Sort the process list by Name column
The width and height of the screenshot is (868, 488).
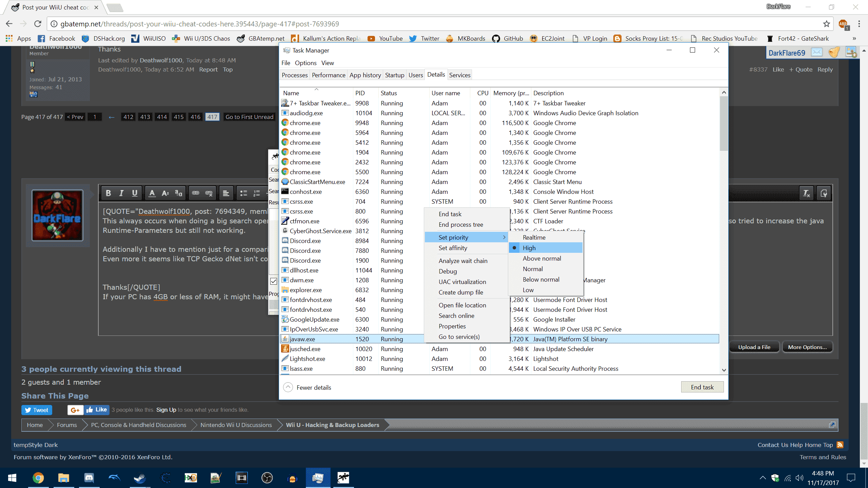coord(316,93)
